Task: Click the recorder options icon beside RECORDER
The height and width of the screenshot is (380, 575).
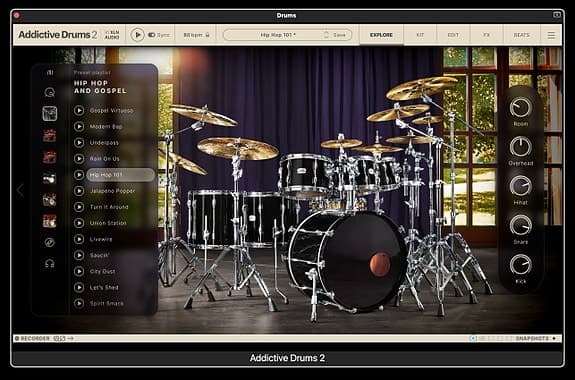Action: [x=59, y=338]
